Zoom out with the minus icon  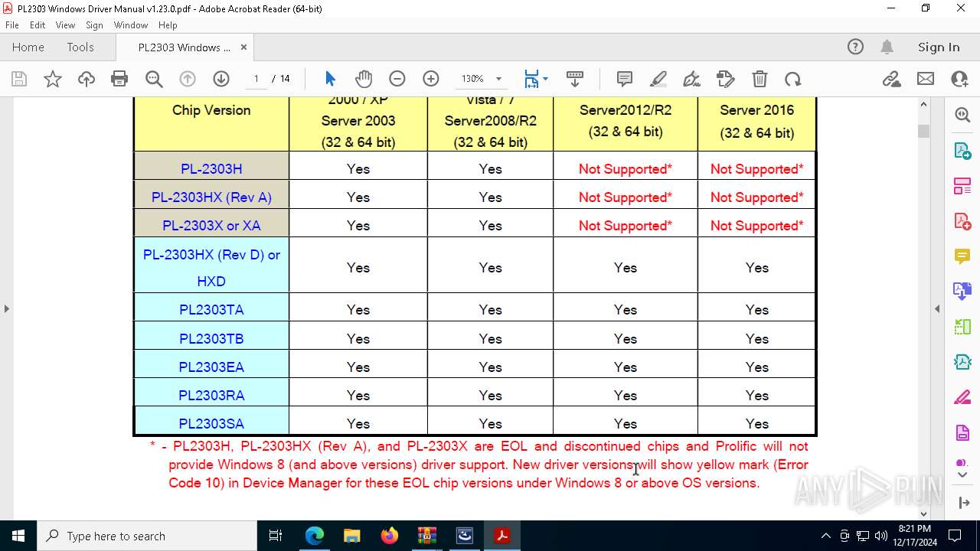click(x=397, y=79)
